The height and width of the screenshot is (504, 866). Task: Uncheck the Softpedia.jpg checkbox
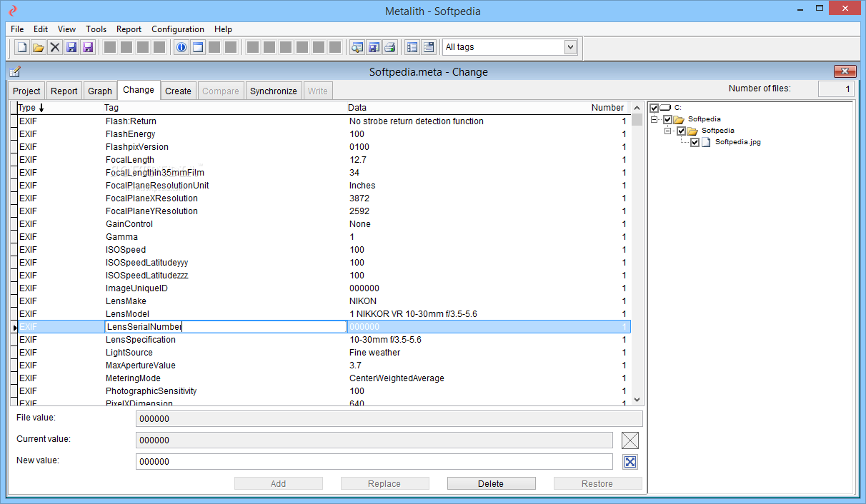pos(695,142)
